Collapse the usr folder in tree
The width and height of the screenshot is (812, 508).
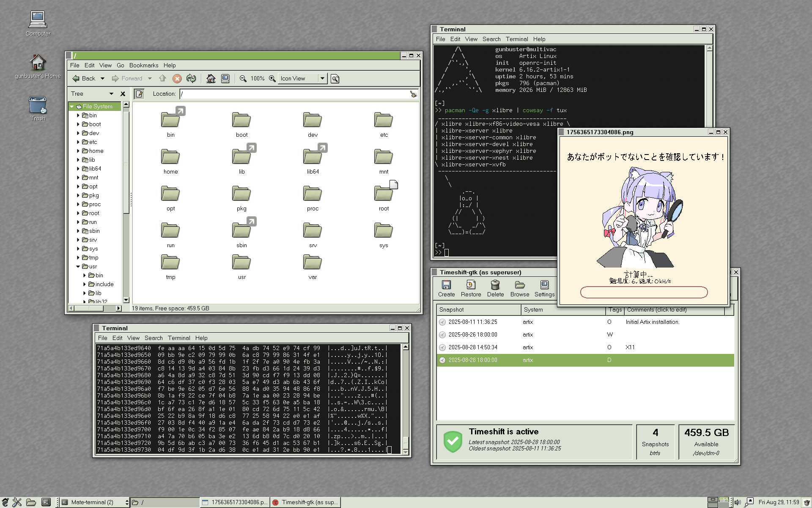click(78, 266)
